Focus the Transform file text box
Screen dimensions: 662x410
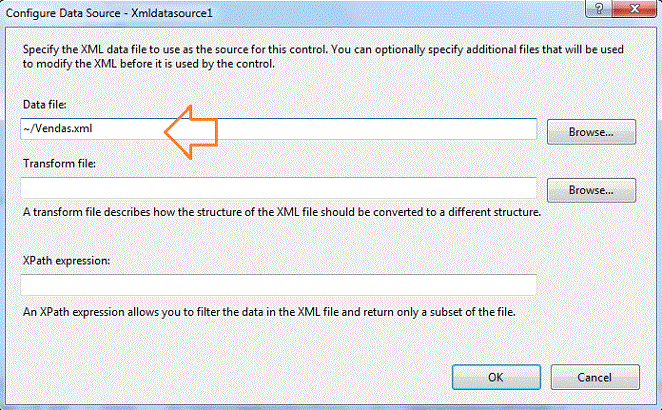[x=279, y=188]
